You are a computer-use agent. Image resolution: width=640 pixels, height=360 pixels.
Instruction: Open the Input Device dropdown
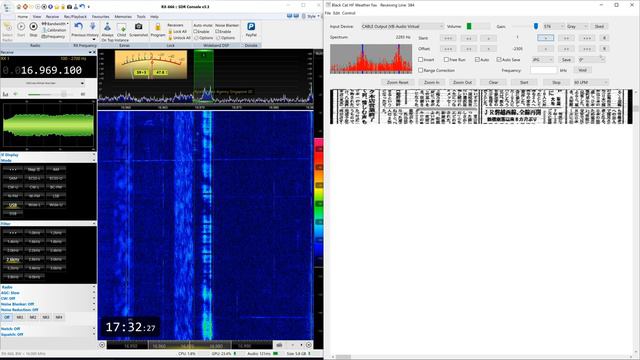(x=402, y=26)
